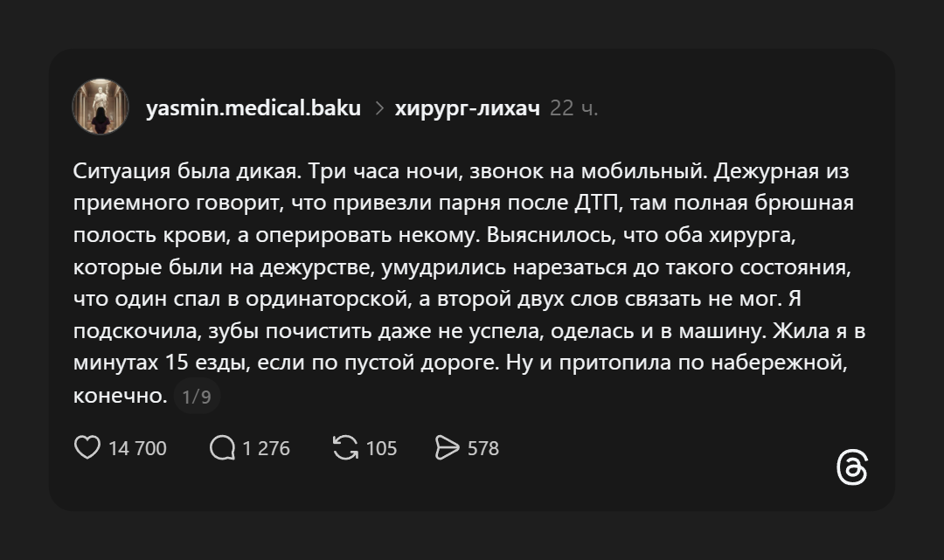Like the post using the heart icon

88,448
